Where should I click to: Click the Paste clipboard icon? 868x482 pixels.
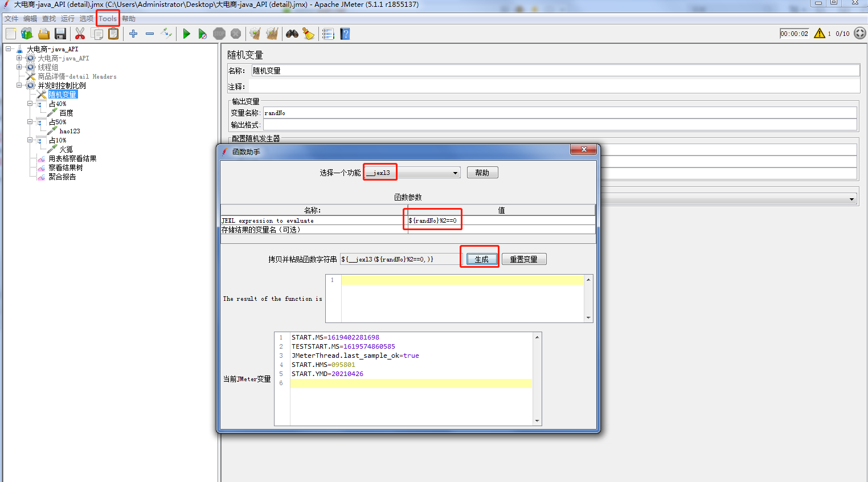click(113, 34)
